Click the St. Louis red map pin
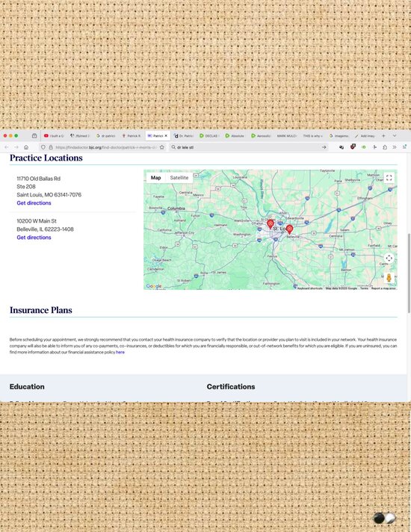 coord(271,224)
